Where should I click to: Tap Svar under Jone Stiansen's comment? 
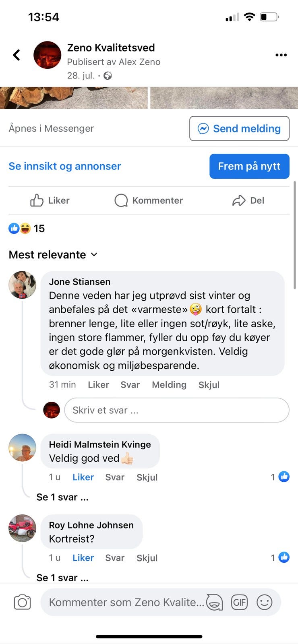[x=130, y=385]
